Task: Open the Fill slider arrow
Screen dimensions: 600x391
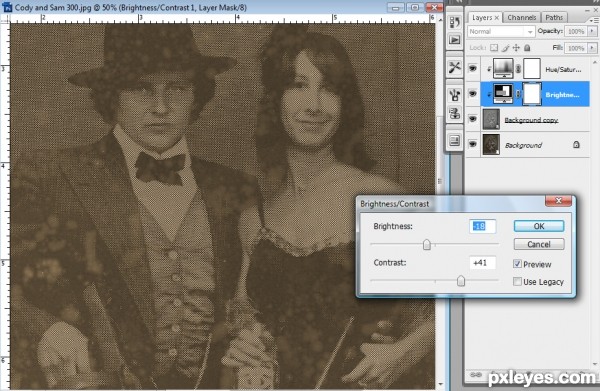Action: pyautogui.click(x=592, y=48)
